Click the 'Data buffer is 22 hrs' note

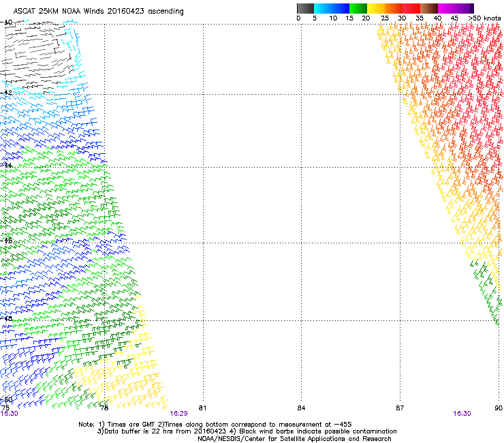[247, 431]
